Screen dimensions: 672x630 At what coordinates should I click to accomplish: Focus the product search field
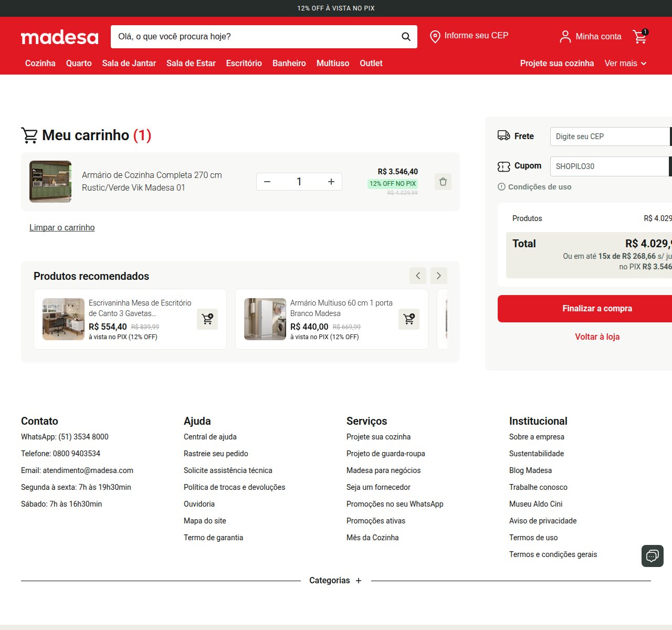tap(255, 37)
